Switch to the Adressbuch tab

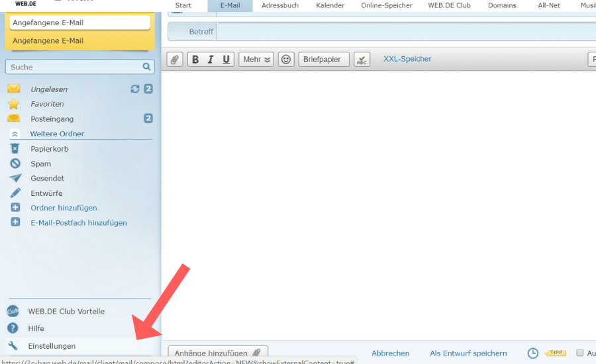[x=279, y=5]
